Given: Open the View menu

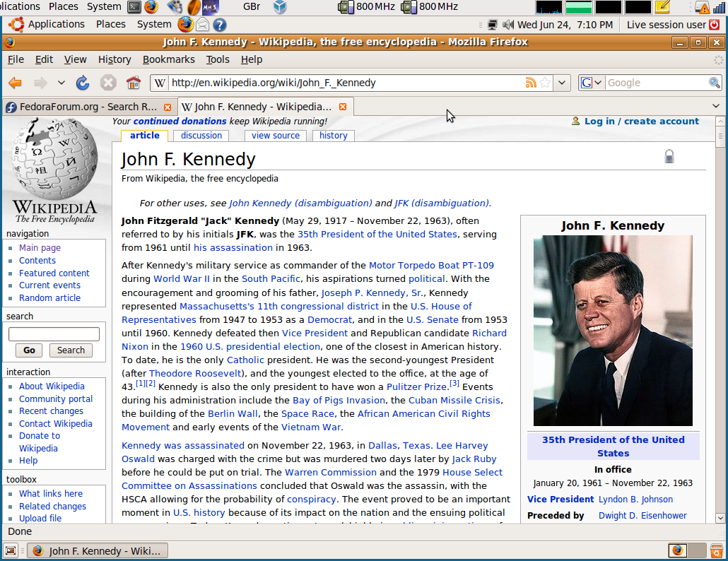Looking at the screenshot, I should (x=75, y=59).
